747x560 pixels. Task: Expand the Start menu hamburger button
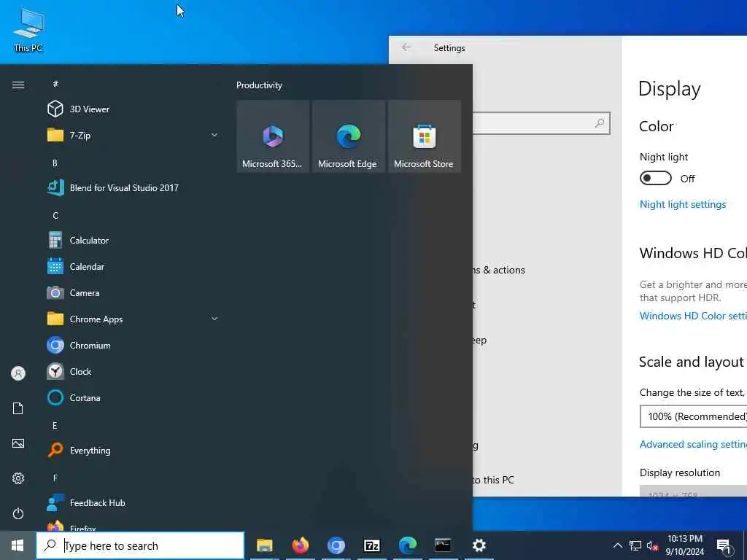[x=18, y=85]
